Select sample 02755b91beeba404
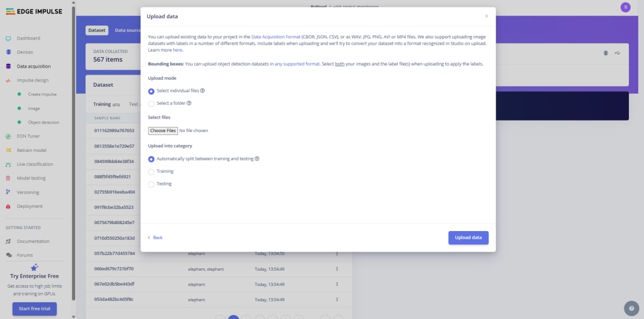644x319 pixels. (x=115, y=192)
